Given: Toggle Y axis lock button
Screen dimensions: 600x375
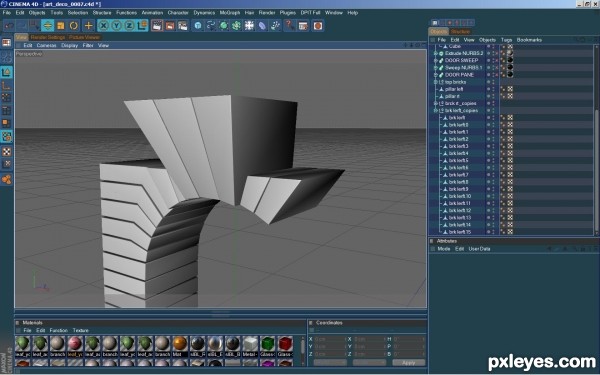Looking at the screenshot, I should pyautogui.click(x=116, y=26).
